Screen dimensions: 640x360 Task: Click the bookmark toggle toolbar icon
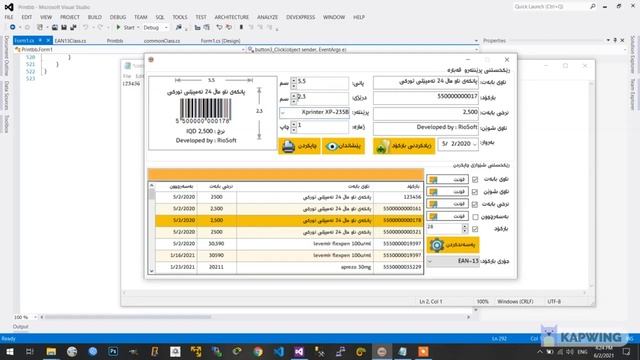coord(241,27)
